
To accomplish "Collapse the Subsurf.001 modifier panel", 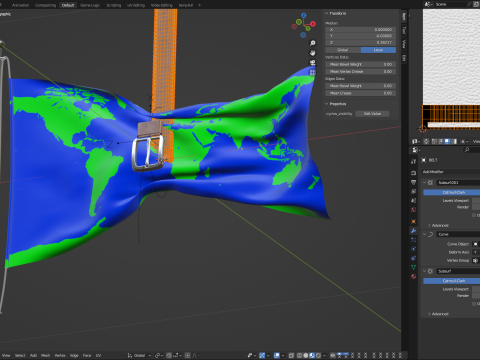I will point(425,183).
